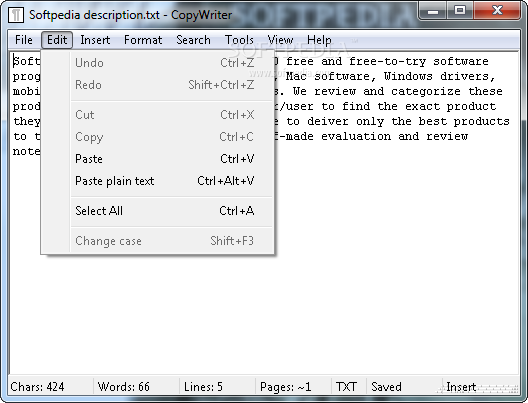Click the word 'evaluation' in the document
The image size is (528, 403).
click(x=356, y=136)
